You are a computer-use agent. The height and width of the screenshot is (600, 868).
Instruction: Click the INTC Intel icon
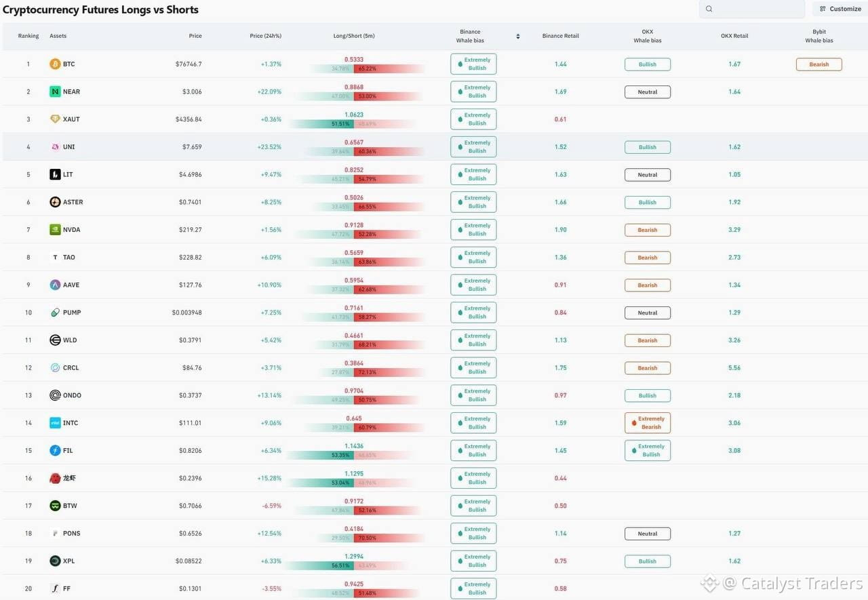pos(55,423)
